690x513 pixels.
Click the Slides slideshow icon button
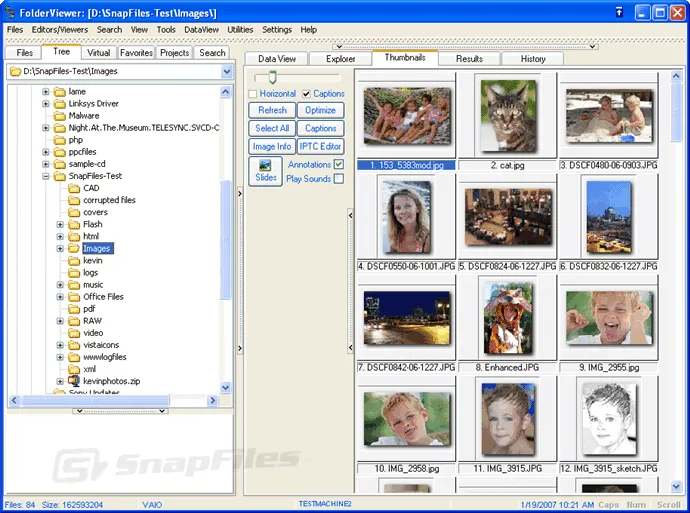point(265,171)
